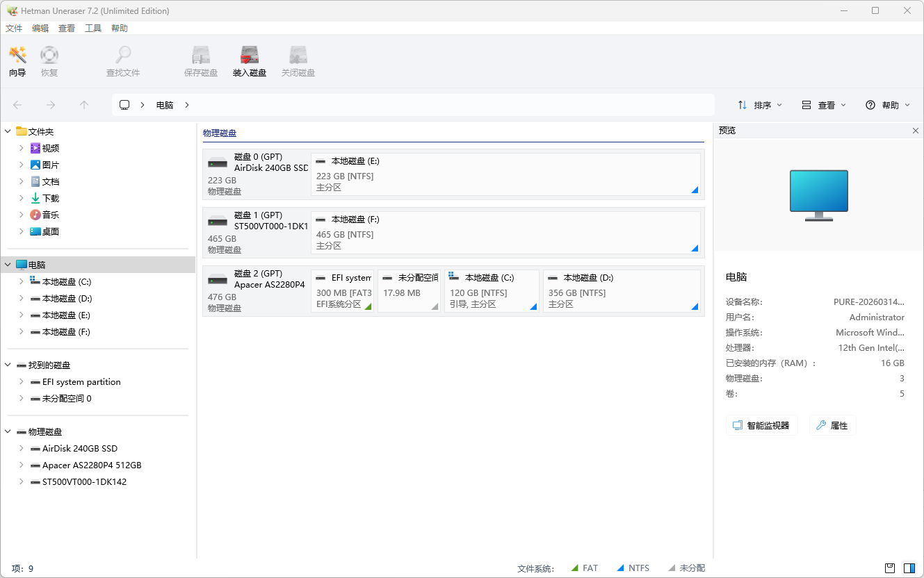
Task: Click the 属性 (Properties) button
Action: 832,424
